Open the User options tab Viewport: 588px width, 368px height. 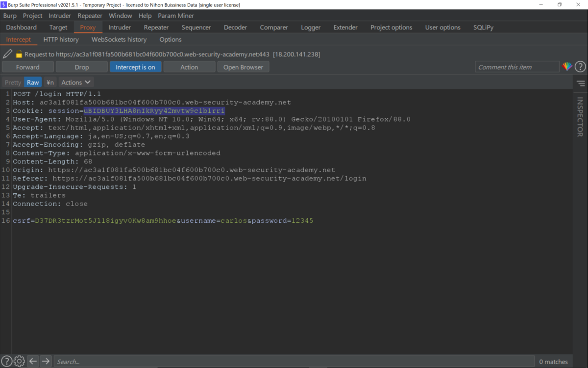442,27
